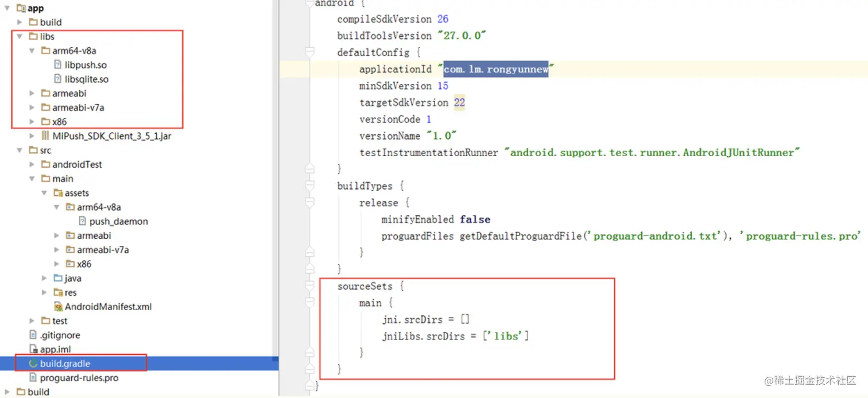
Task: Click the versionCode 1 line
Action: 395,119
